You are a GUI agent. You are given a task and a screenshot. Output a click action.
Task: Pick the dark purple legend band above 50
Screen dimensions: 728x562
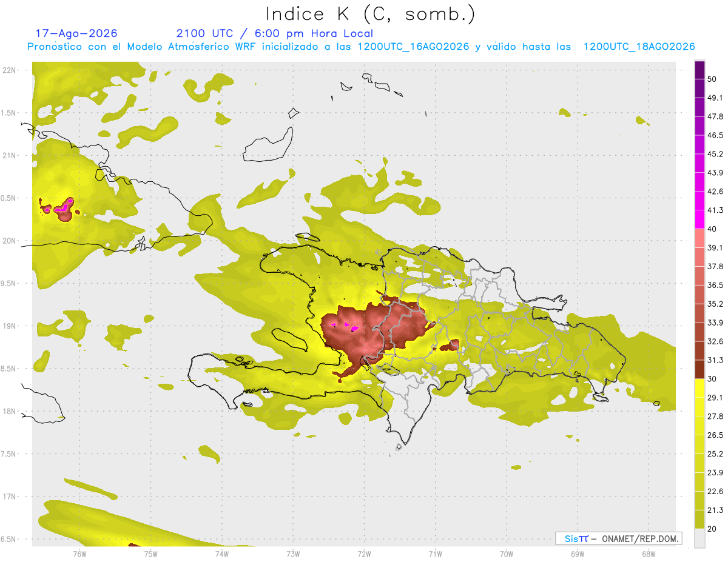pos(699,70)
